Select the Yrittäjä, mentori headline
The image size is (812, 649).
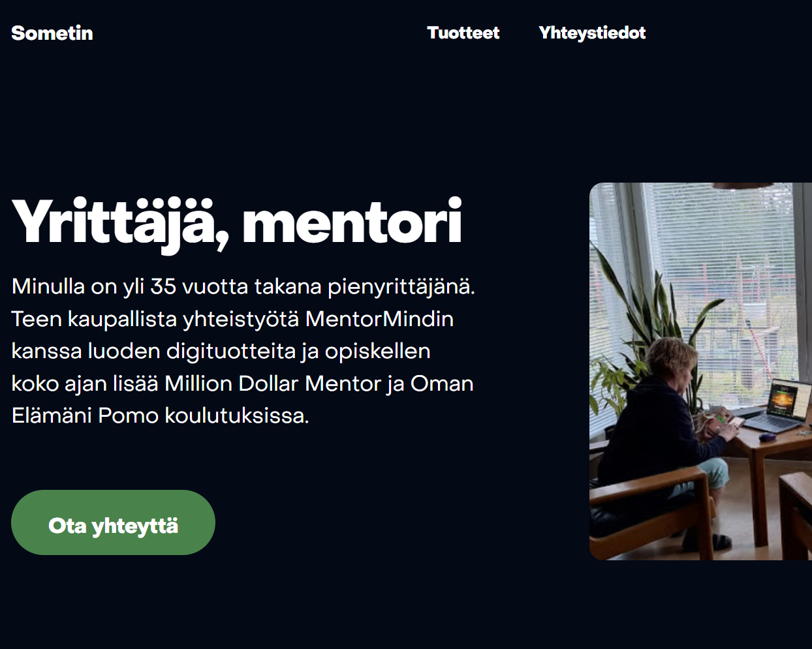(x=237, y=223)
